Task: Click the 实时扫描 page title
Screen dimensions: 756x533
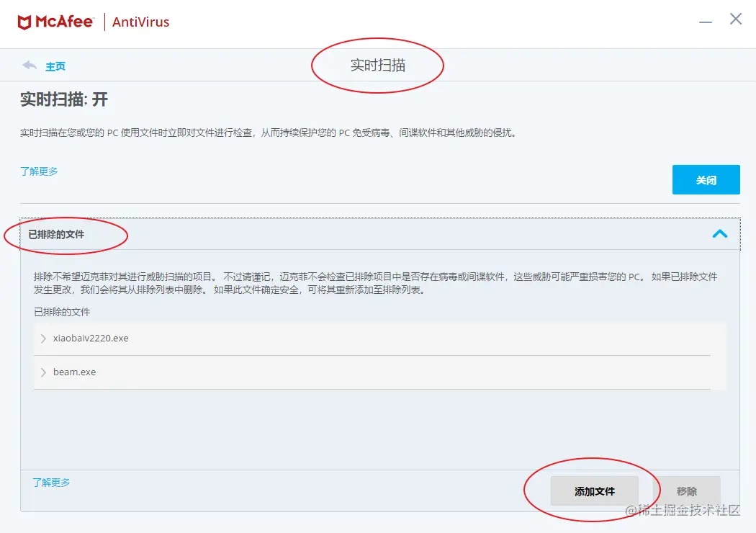Action: tap(377, 65)
